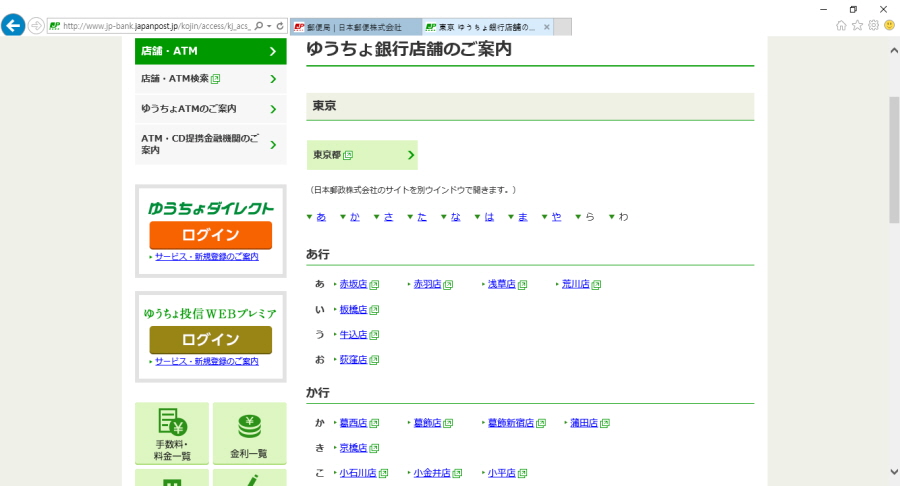The height and width of the screenshot is (486, 900).
Task: Open the 浅草店 branch link
Action: (x=502, y=284)
